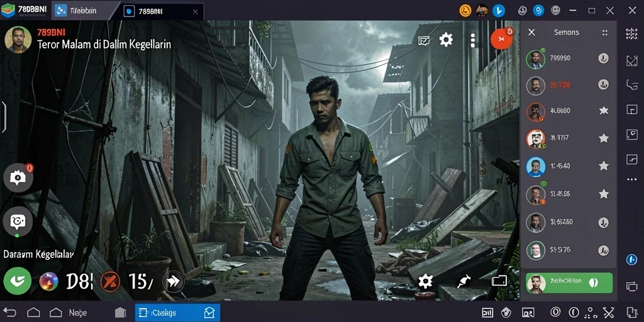This screenshot has height=322, width=644.
Task: Tap the bird-shaped icon next to the bottom gear
Action: coord(464,281)
